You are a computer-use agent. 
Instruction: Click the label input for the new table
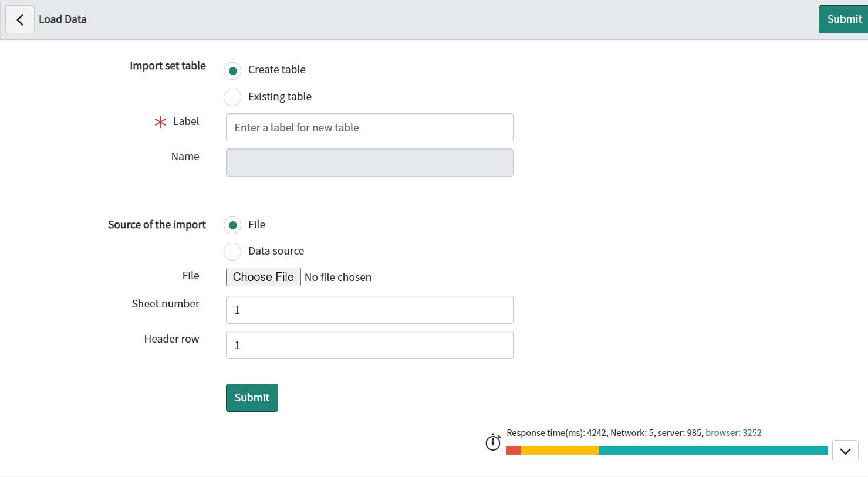pyautogui.click(x=369, y=127)
